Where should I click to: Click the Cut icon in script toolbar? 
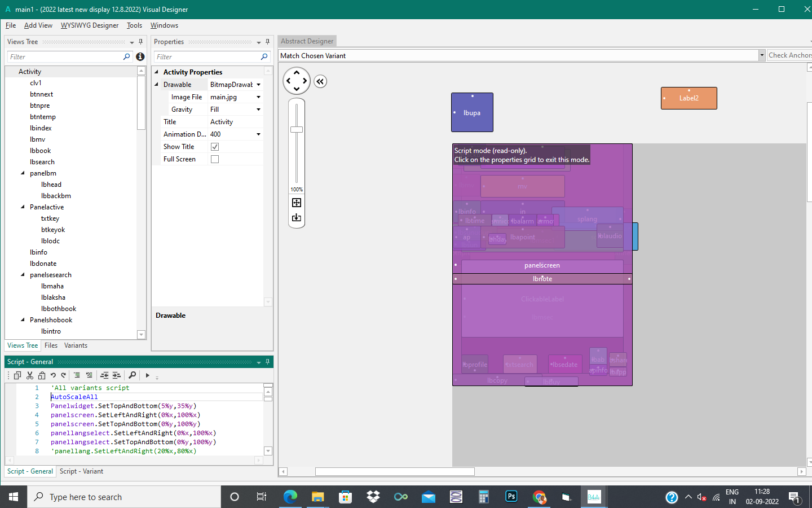click(x=30, y=375)
